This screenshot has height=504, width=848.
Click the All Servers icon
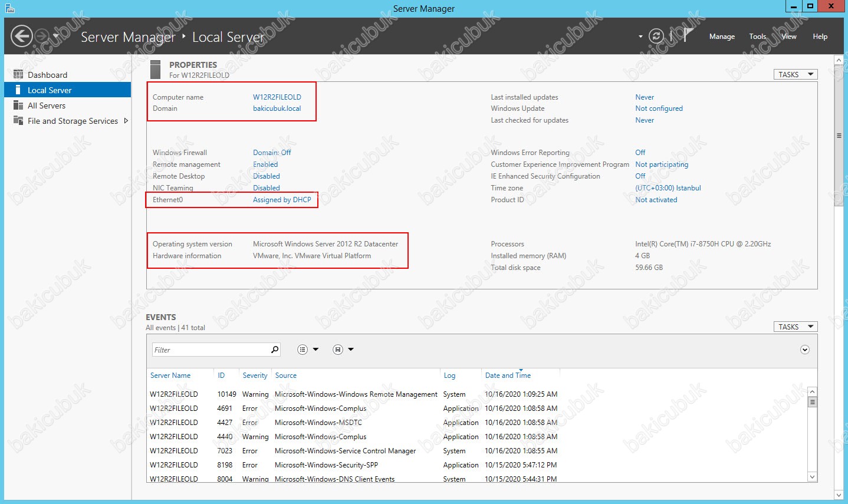(x=18, y=106)
